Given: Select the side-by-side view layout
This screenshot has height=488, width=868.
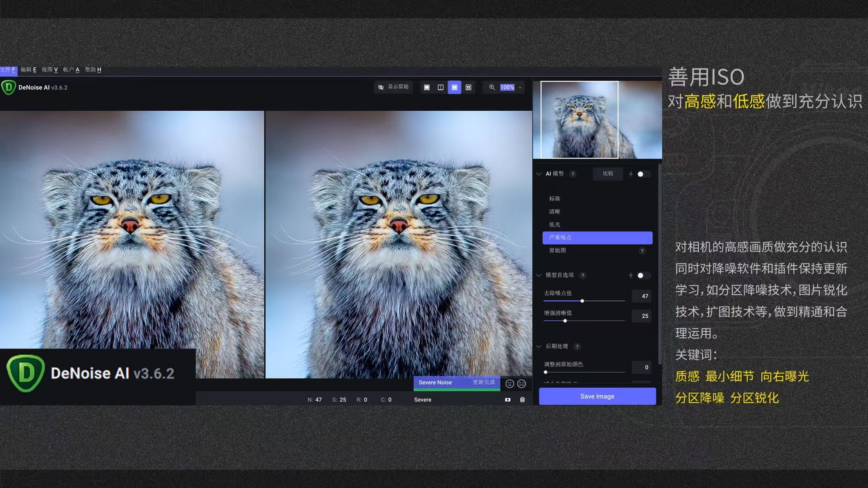Looking at the screenshot, I should coord(454,87).
